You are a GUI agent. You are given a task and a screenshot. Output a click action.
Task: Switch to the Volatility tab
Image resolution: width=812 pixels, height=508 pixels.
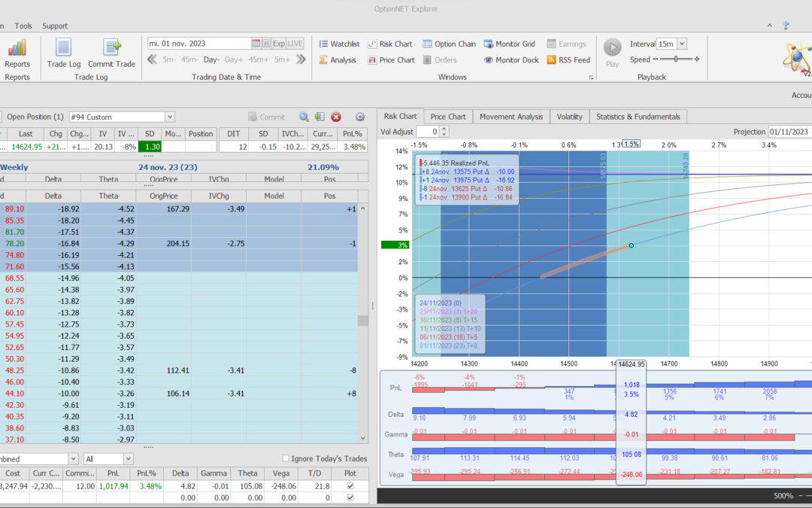point(569,117)
